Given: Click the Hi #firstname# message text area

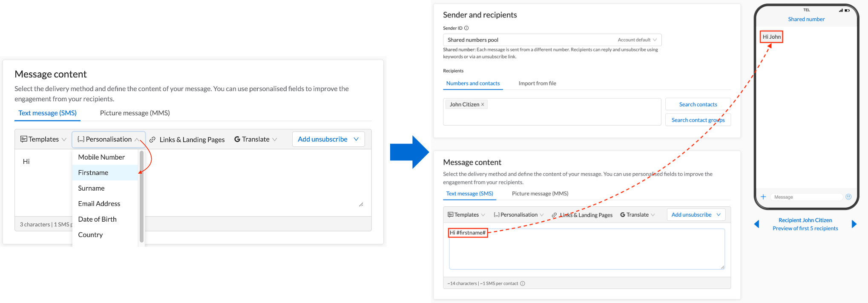Looking at the screenshot, I should (587, 249).
